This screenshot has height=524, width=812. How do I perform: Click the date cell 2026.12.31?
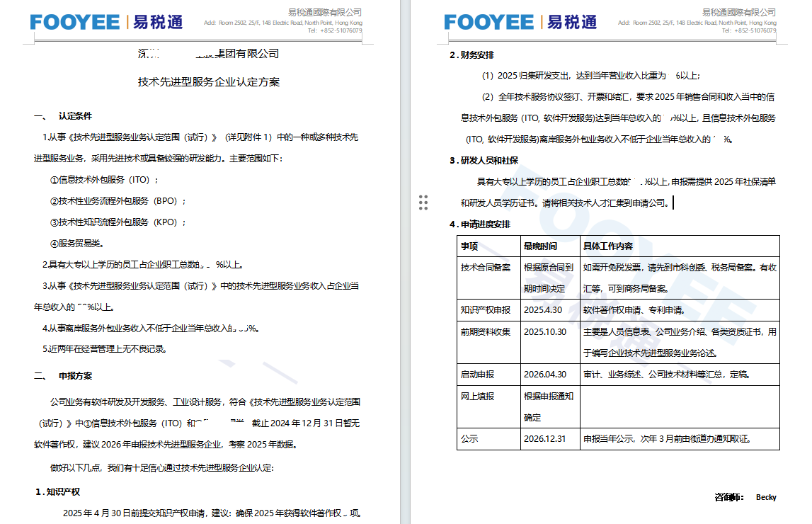[545, 438]
